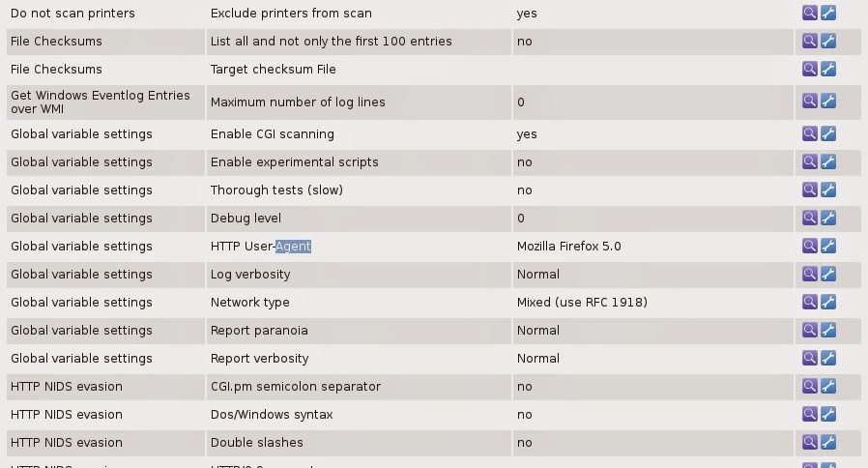Click wrench icon for Network type row
This screenshot has height=468, width=868.
tap(828, 303)
